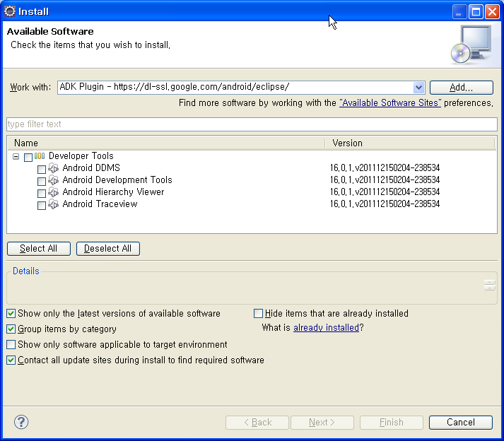Collapse the Developer Tools tree node
Screen dimensions: 504x441
[16, 156]
